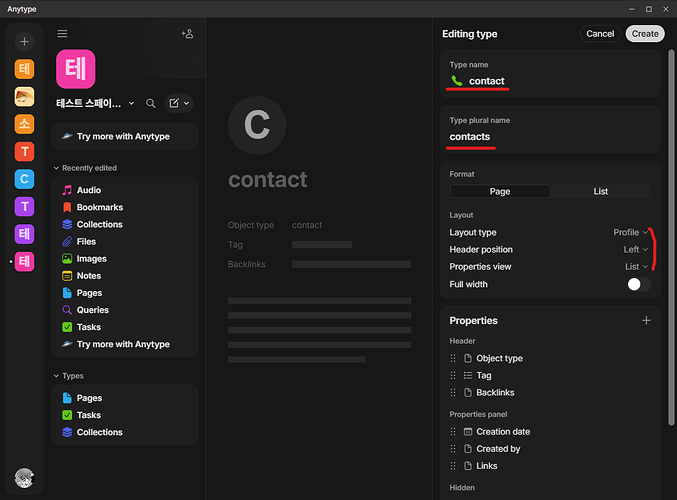Select the Page format option

(x=500, y=191)
